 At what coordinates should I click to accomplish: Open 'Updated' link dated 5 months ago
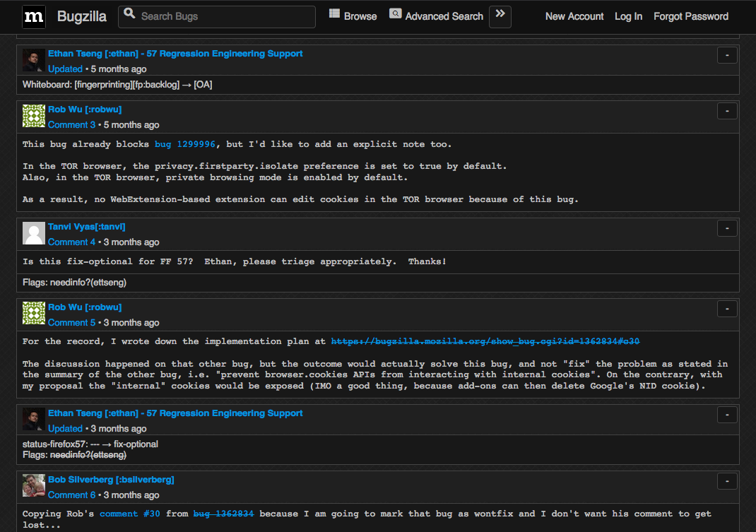65,69
